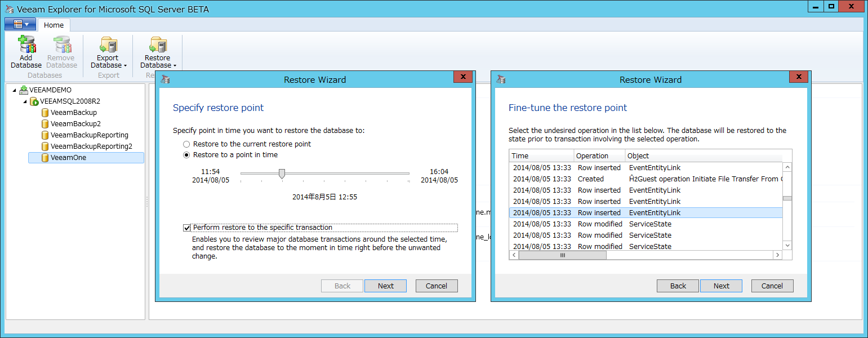Viewport: 868px width, 338px height.
Task: Click scroll right arrow in operations list
Action: click(x=778, y=255)
